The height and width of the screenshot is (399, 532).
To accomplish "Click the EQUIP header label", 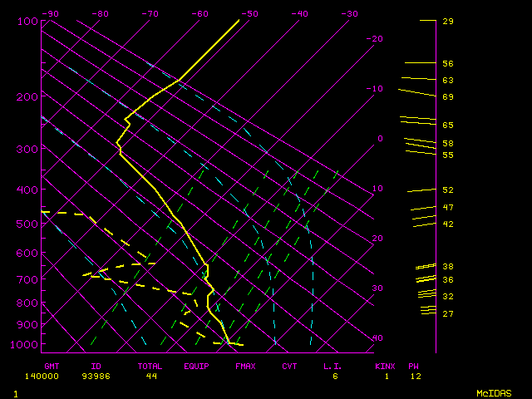I will pyautogui.click(x=196, y=366).
